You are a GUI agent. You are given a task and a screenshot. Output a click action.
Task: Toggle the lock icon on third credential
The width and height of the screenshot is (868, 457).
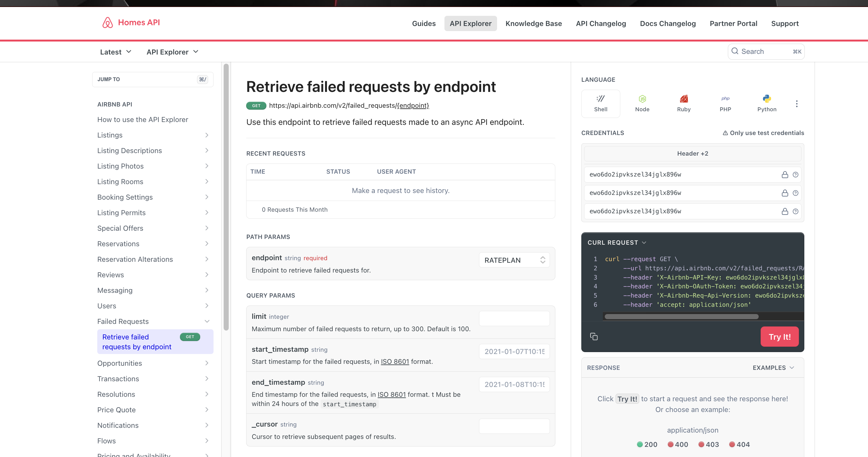pos(785,211)
